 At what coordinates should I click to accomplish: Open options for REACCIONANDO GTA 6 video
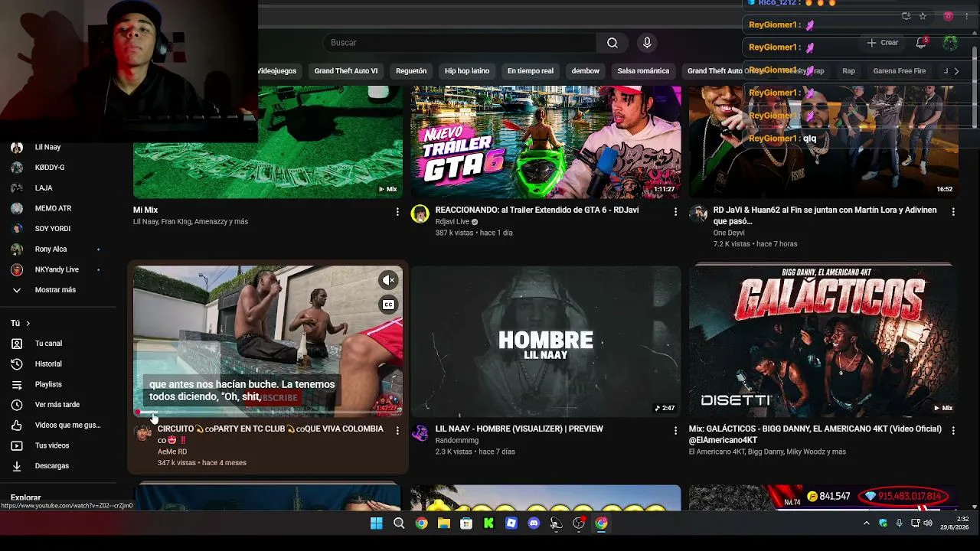tap(675, 211)
